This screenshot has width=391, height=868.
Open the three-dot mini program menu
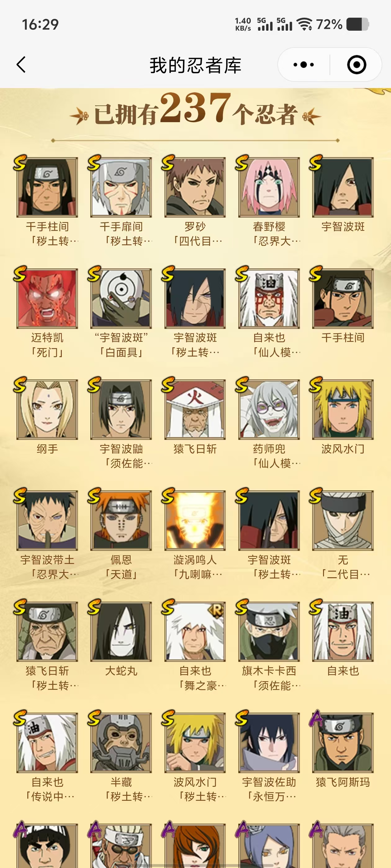pos(303,64)
